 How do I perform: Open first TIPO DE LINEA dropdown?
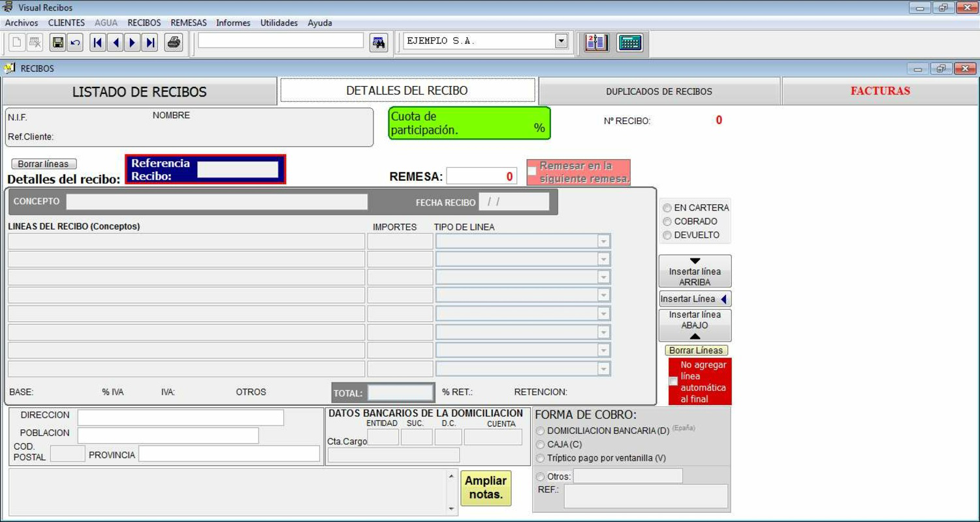click(604, 241)
